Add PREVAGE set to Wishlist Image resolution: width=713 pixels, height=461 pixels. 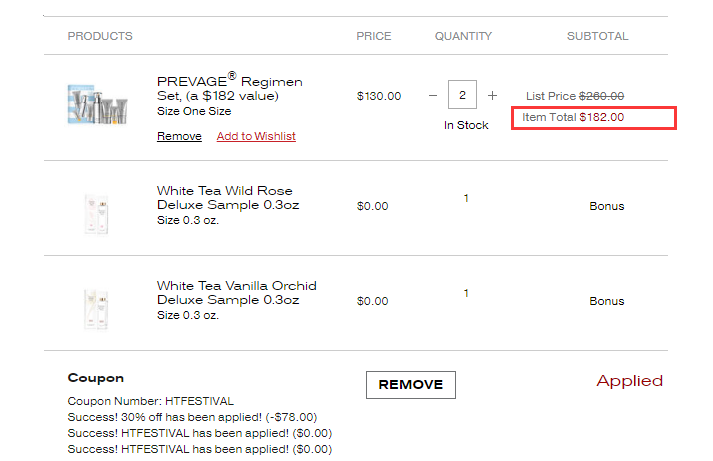coord(256,136)
